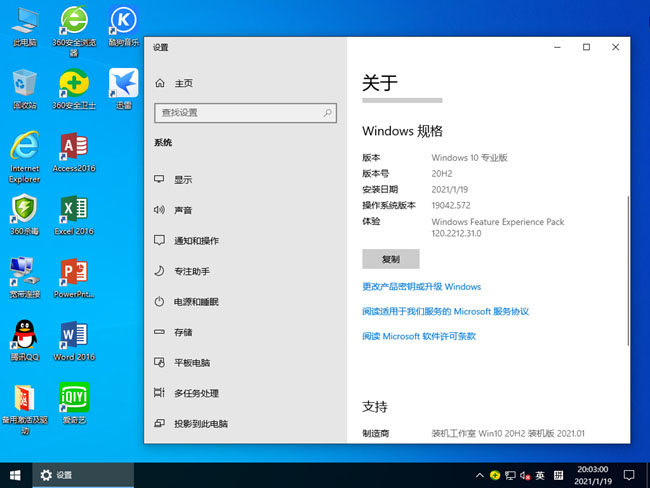Open the 回收站 recycle bin icon

(x=25, y=89)
